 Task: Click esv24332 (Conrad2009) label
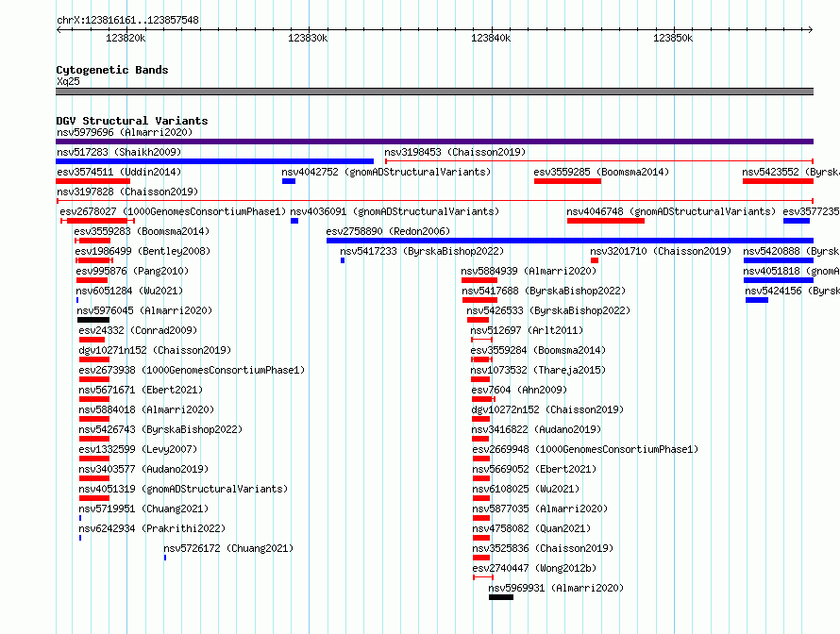[138, 330]
